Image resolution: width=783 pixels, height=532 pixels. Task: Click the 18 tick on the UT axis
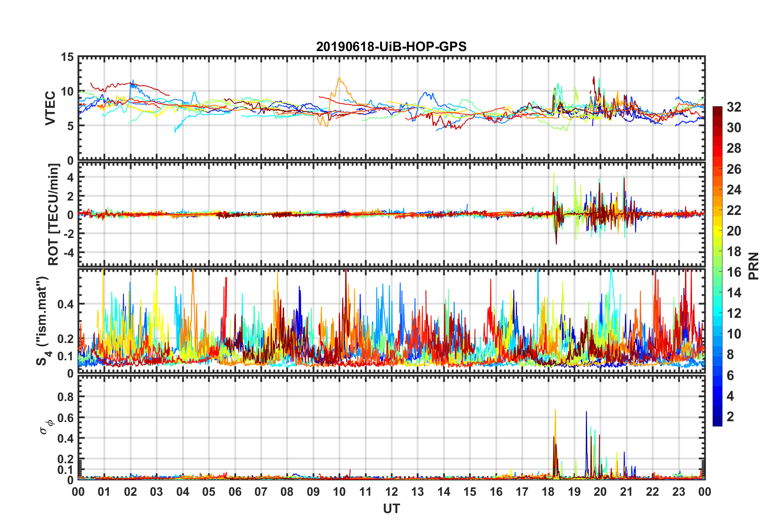[548, 492]
